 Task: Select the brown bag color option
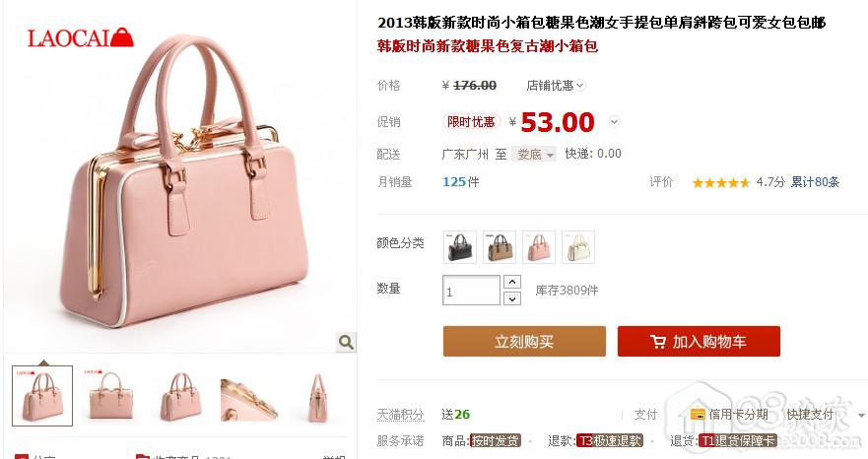(500, 247)
